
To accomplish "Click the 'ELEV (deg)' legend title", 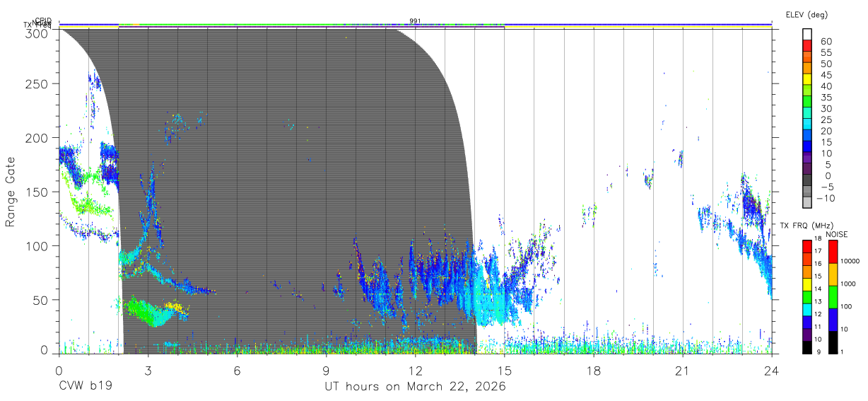I will [x=807, y=15].
